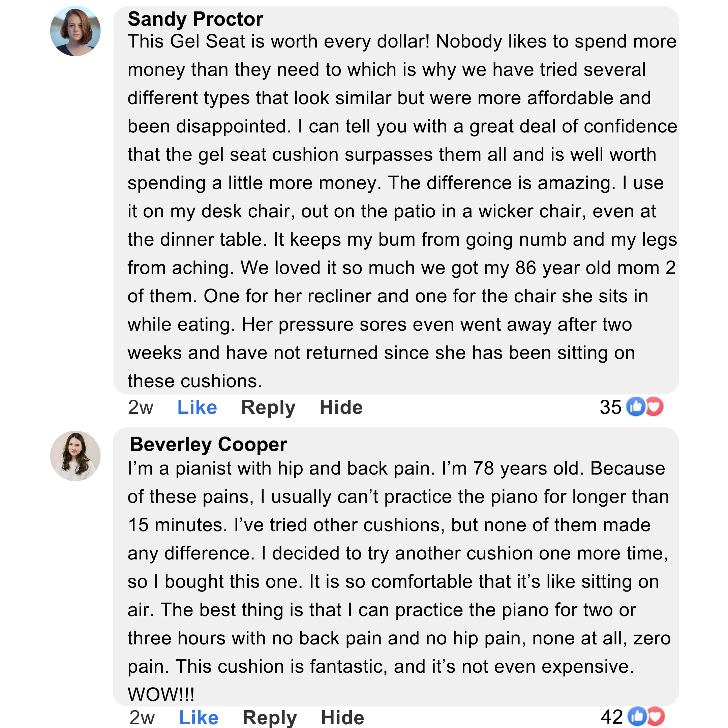This screenshot has height=728, width=728.
Task: Reply to Beverley Cooper's comment
Action: pyautogui.click(x=270, y=718)
